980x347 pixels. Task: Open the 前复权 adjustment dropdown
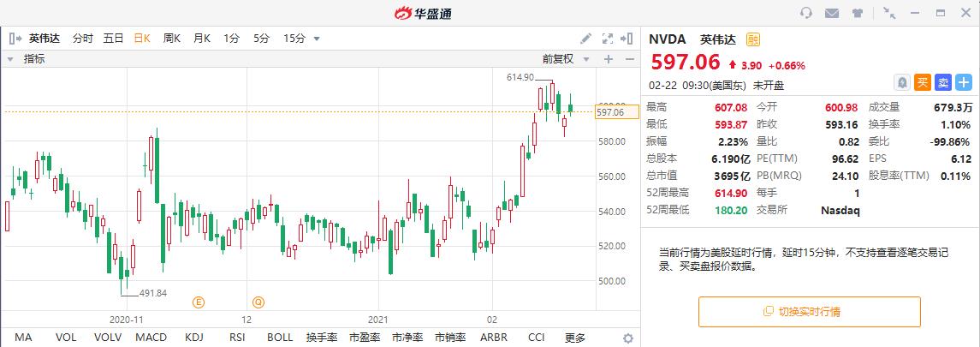click(x=563, y=59)
